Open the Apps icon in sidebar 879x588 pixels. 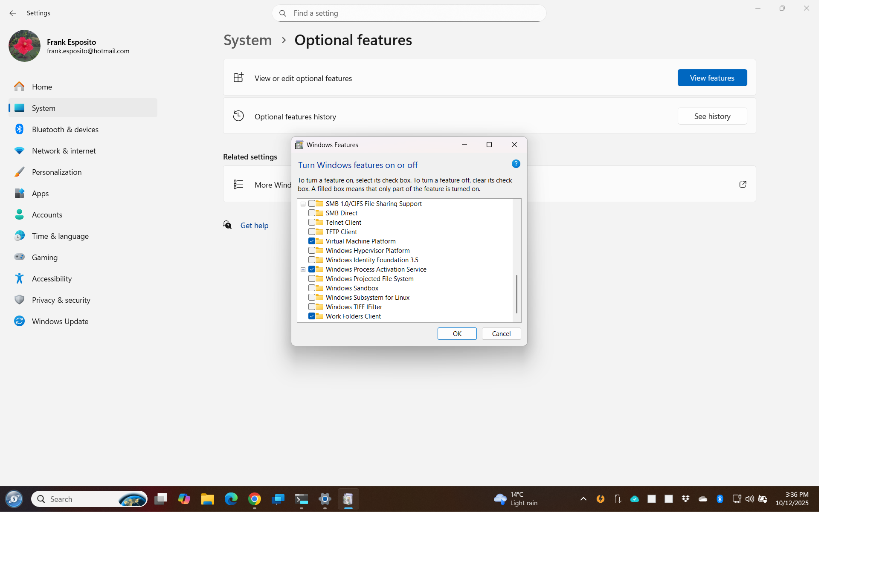[x=19, y=193]
